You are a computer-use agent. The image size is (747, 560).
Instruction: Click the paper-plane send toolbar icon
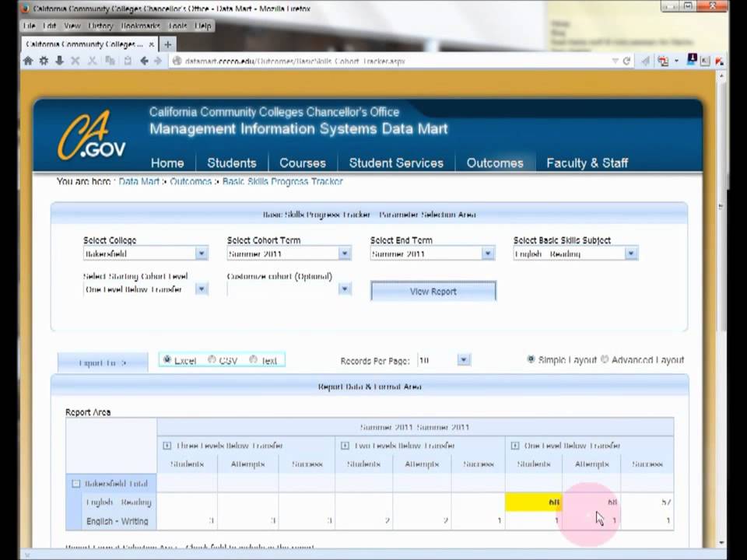(646, 61)
